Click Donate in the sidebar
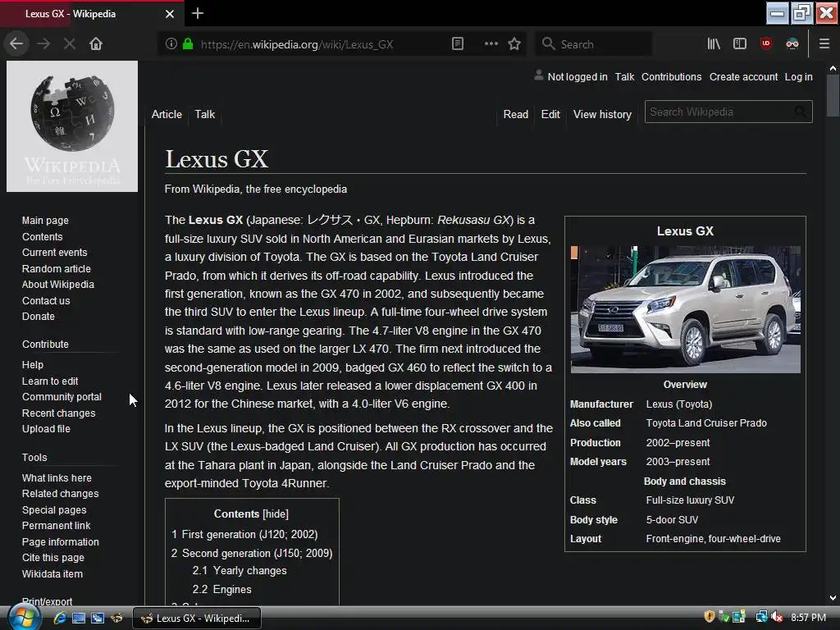The image size is (840, 630). 38,316
